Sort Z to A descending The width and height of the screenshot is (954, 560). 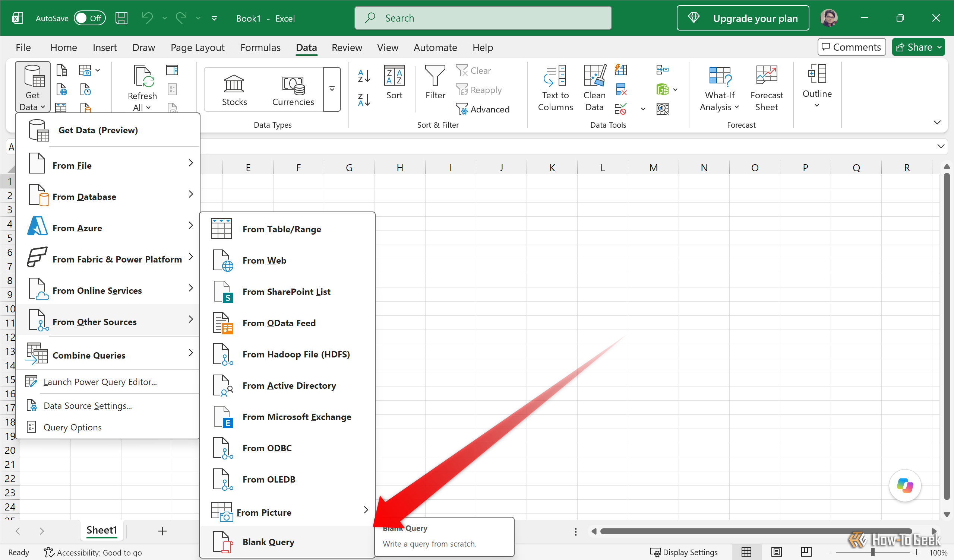click(364, 100)
